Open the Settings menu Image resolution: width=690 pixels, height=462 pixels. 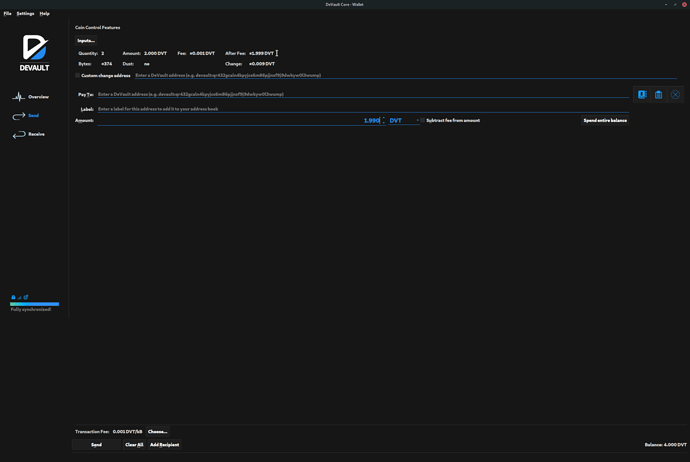coord(25,14)
